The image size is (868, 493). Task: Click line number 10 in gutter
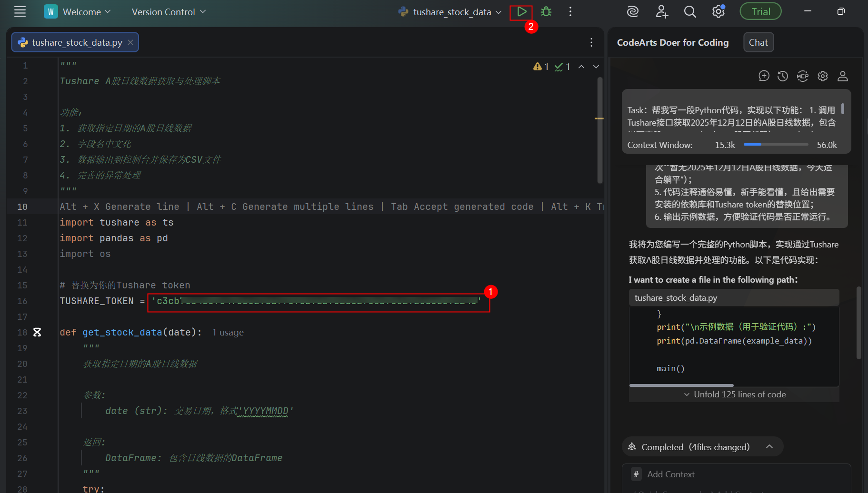22,207
